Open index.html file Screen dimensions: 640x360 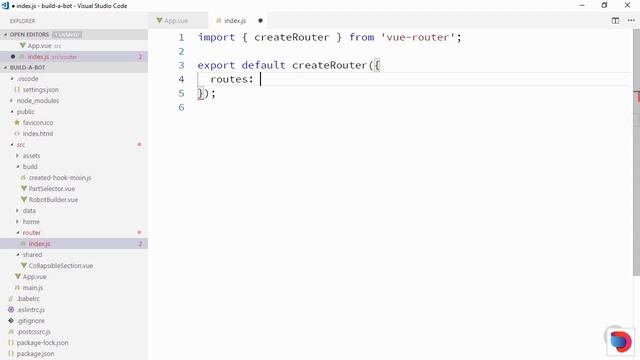(38, 133)
